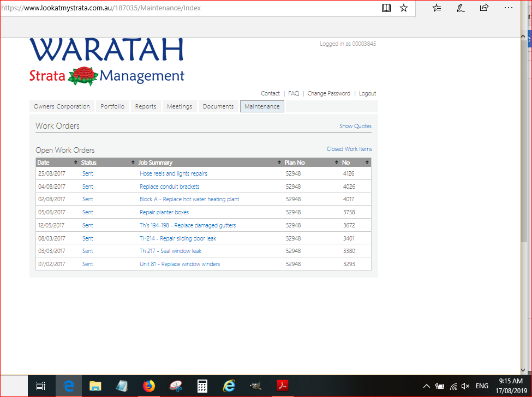The height and width of the screenshot is (397, 532).
Task: Show hidden system tray icons
Action: tap(427, 386)
